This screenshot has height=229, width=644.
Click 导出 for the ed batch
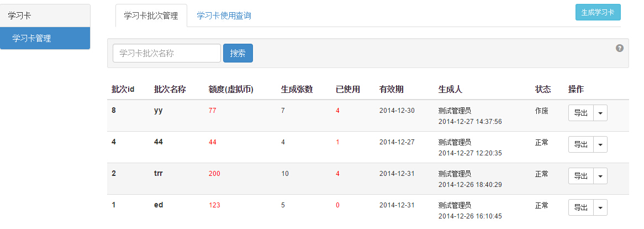pos(580,207)
